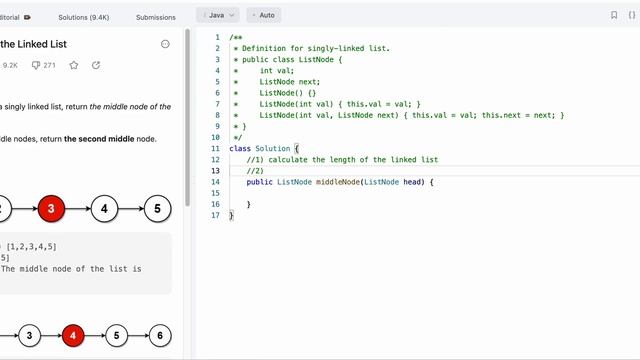
Task: Click the comment text "//2)"
Action: point(255,171)
